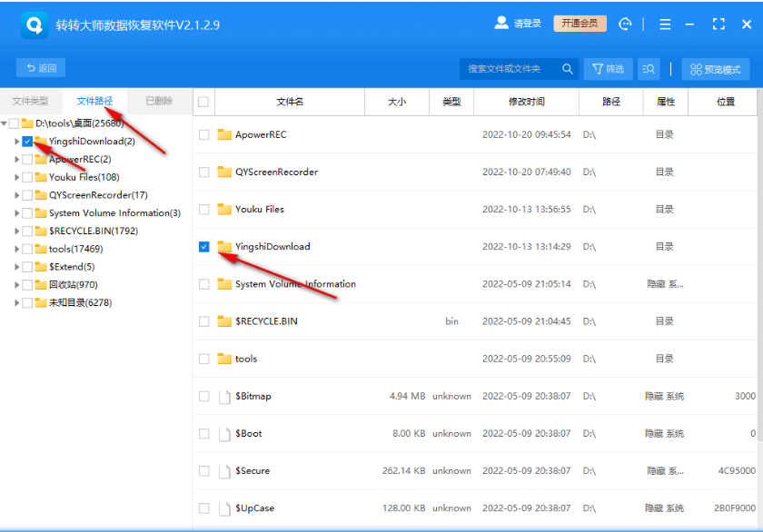
Task: Click the search magnifier icon
Action: point(568,69)
